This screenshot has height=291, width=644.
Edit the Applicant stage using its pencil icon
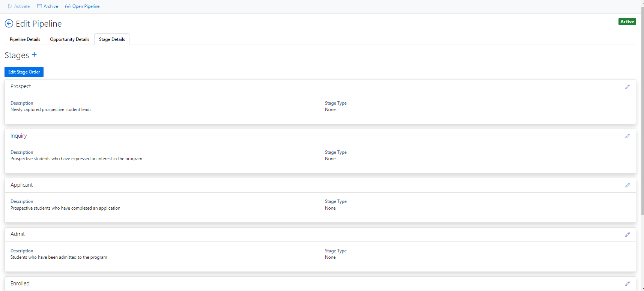[627, 185]
